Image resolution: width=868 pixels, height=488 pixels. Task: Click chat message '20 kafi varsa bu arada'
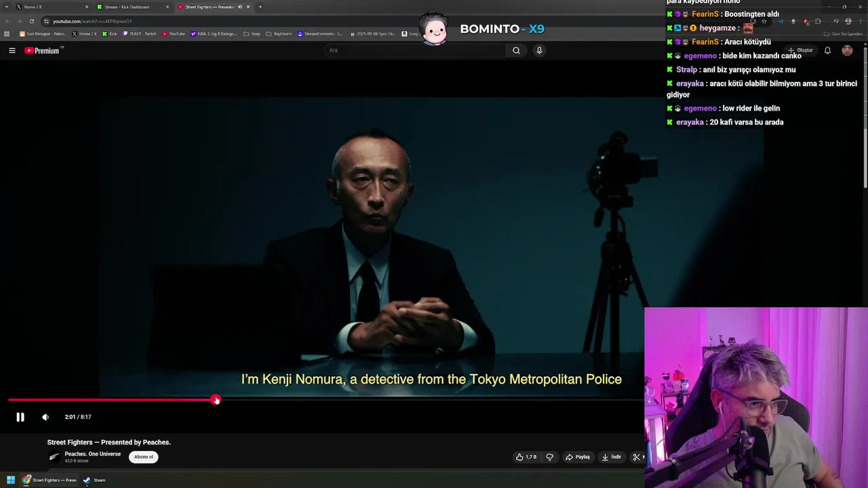pyautogui.click(x=747, y=122)
